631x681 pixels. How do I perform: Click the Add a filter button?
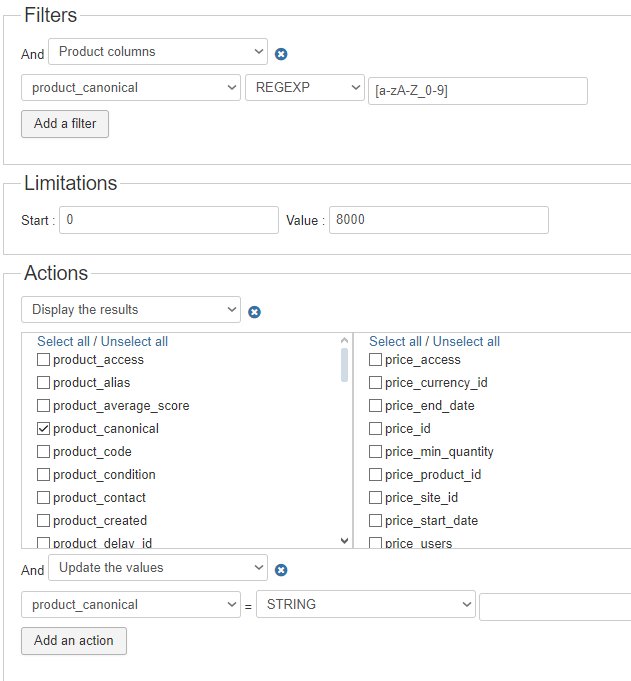pyautogui.click(x=65, y=123)
